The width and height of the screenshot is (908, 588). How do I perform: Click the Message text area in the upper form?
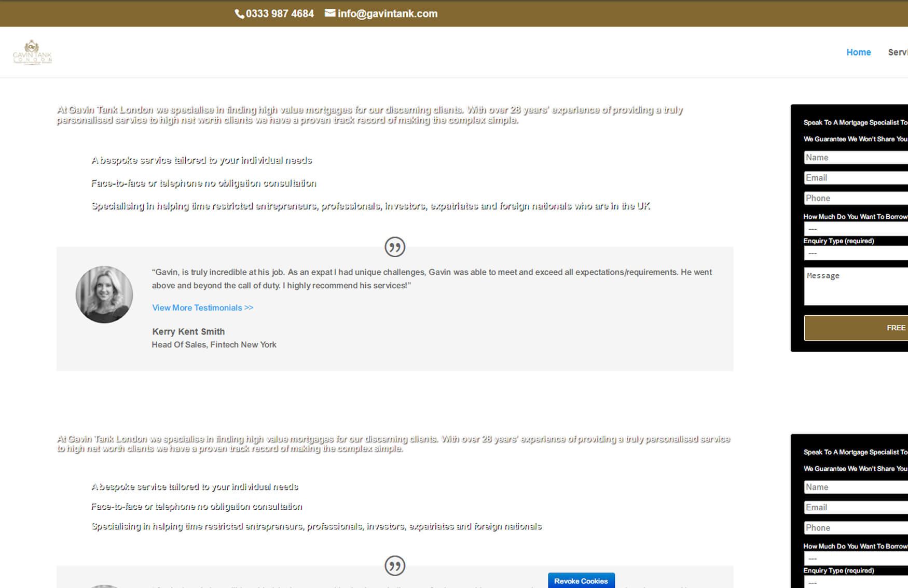(x=856, y=286)
